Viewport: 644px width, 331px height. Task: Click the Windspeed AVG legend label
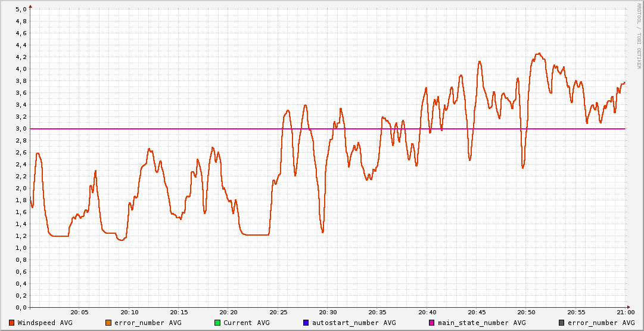(x=45, y=323)
